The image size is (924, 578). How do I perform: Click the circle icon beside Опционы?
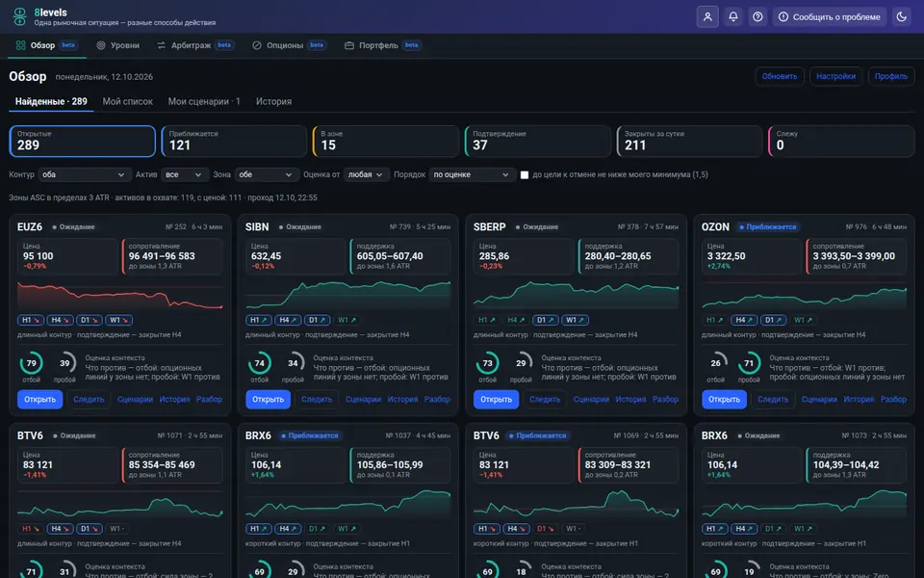(257, 45)
